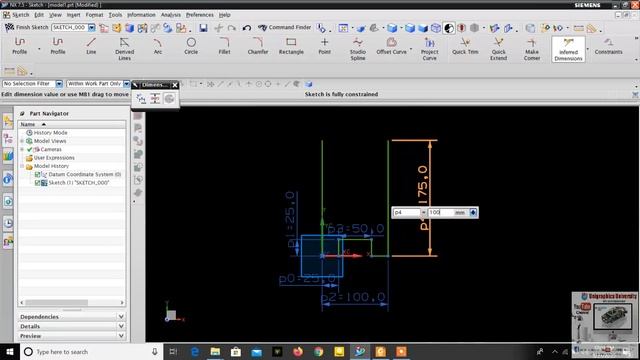
Task: Select the Line sketch tool
Action: pyautogui.click(x=91, y=46)
